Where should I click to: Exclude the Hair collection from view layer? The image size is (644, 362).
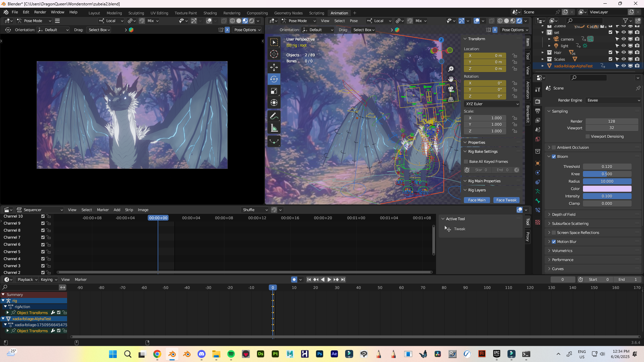pyautogui.click(x=610, y=53)
